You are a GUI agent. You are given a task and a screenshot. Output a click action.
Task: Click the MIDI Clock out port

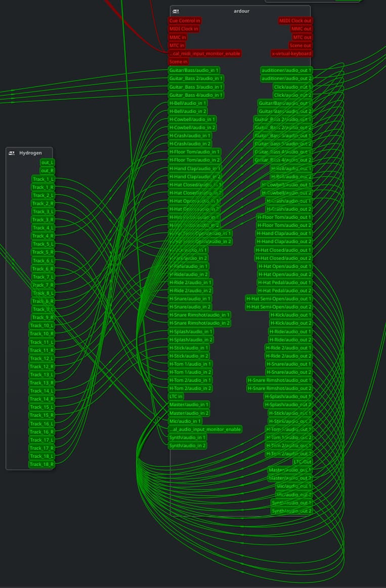pyautogui.click(x=295, y=21)
